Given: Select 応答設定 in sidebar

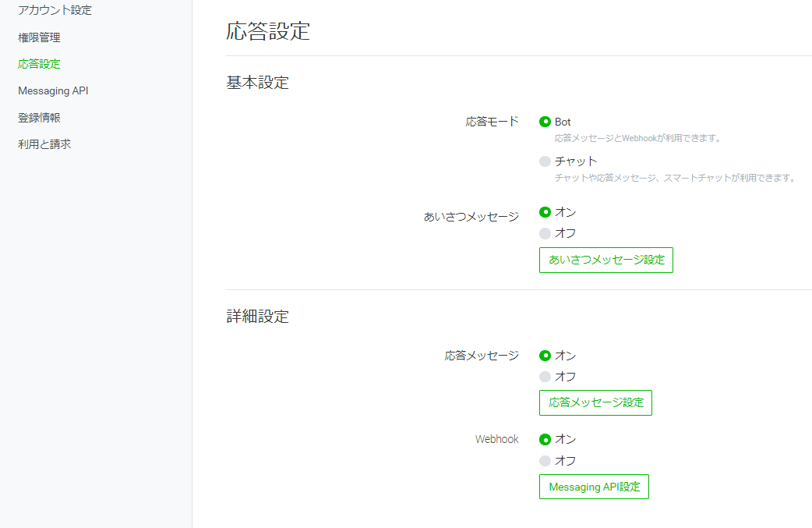Looking at the screenshot, I should [40, 64].
